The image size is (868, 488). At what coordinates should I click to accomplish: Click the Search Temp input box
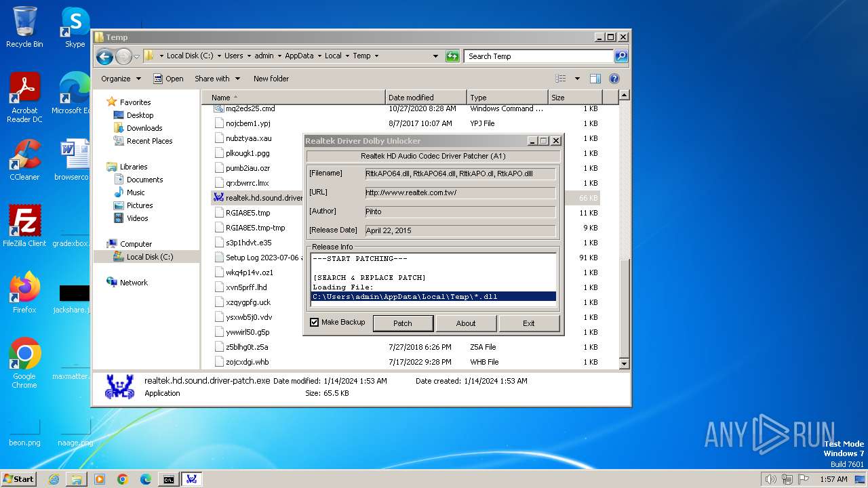539,56
